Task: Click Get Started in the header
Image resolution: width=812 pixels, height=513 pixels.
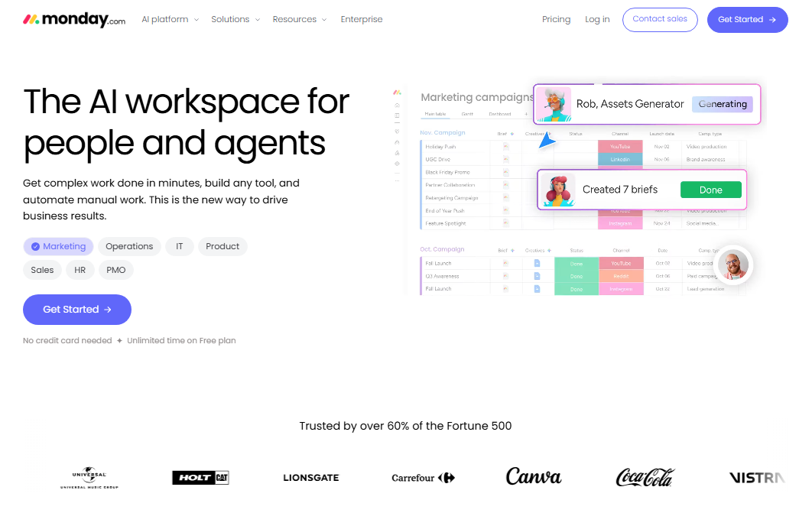Action: (747, 20)
